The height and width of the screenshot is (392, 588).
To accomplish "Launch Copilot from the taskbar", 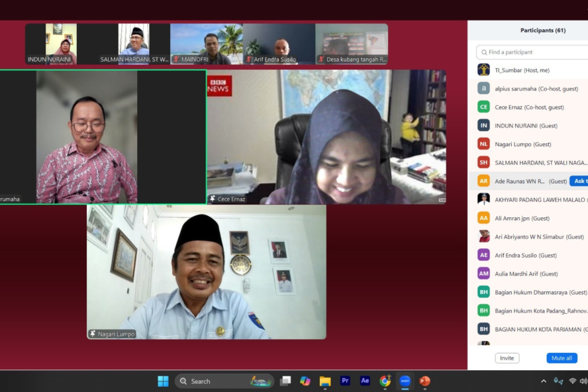I will point(305,381).
